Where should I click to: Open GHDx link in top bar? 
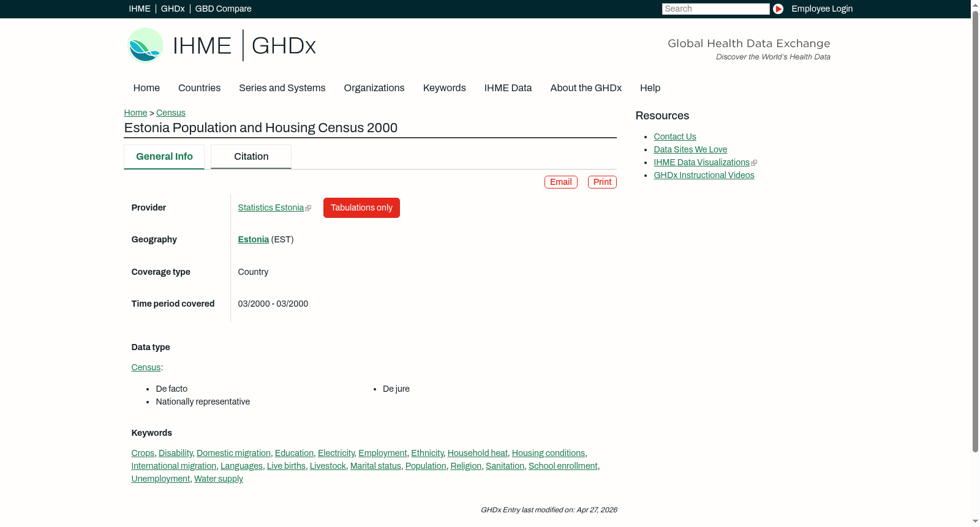(x=173, y=9)
